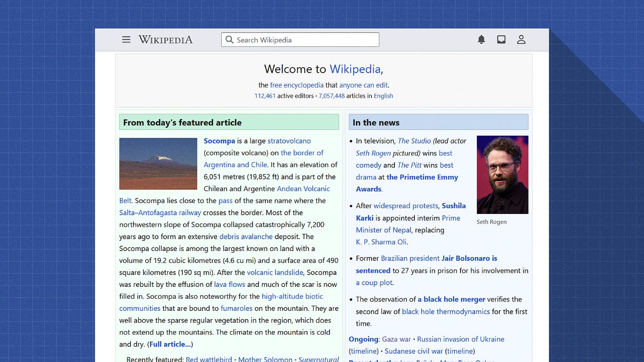Image resolution: width=644 pixels, height=362 pixels.
Task: Open the bold Socompa article link
Action: [x=219, y=141]
